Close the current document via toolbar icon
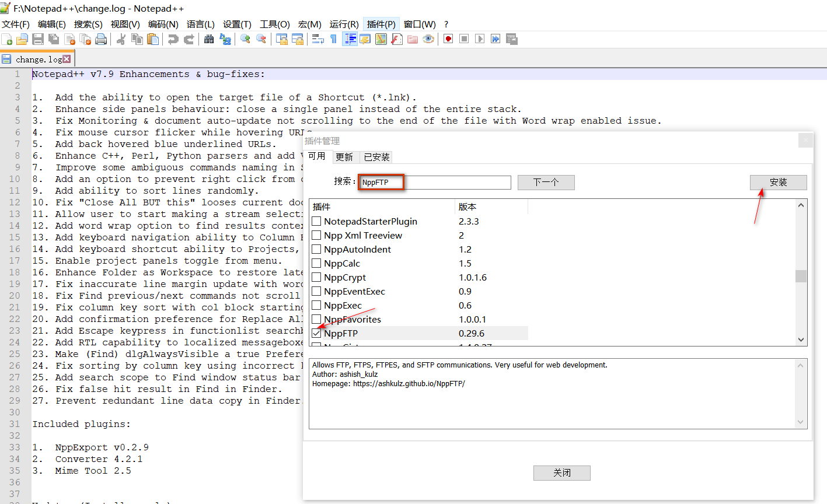Image resolution: width=827 pixels, height=504 pixels. coord(69,39)
